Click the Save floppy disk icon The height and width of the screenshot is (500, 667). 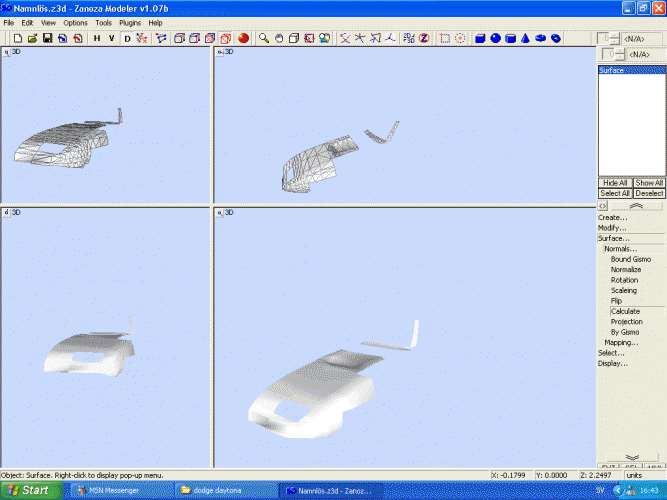[48, 38]
